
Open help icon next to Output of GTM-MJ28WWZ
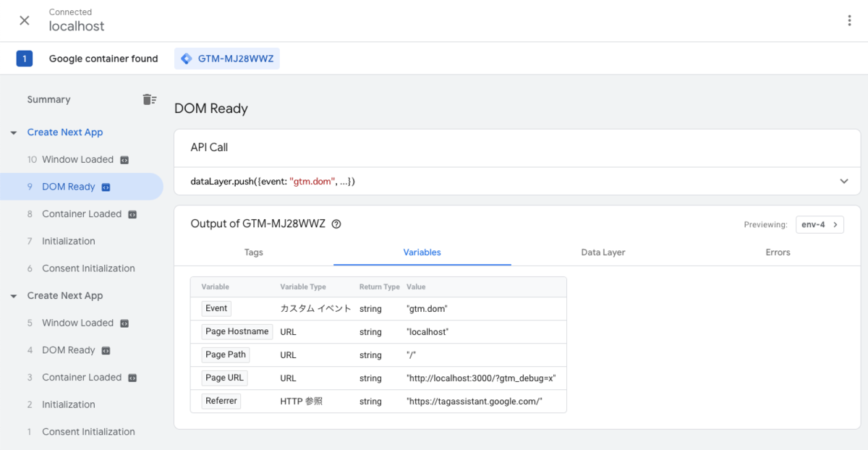point(336,224)
